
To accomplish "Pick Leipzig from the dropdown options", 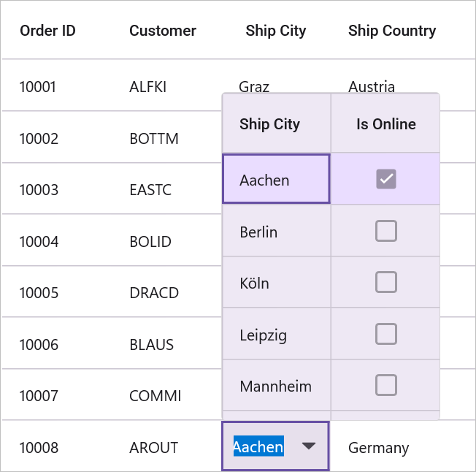I will (x=263, y=335).
